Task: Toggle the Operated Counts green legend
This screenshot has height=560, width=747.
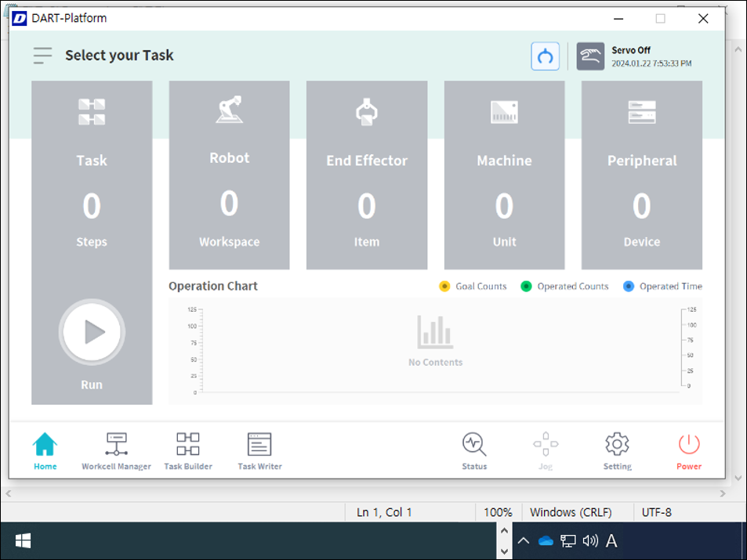Action: tap(526, 287)
